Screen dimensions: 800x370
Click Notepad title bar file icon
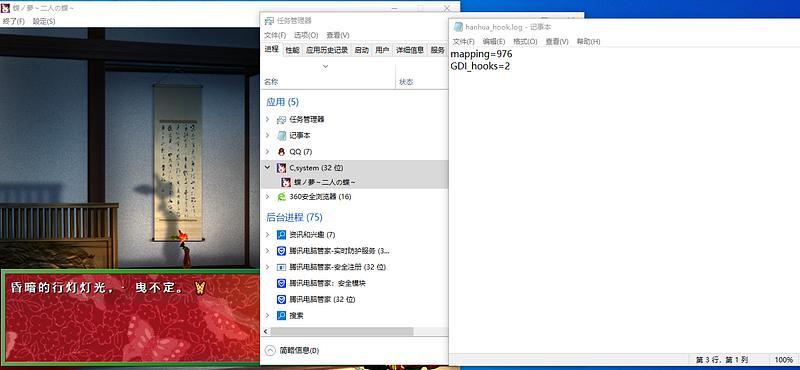[458, 27]
